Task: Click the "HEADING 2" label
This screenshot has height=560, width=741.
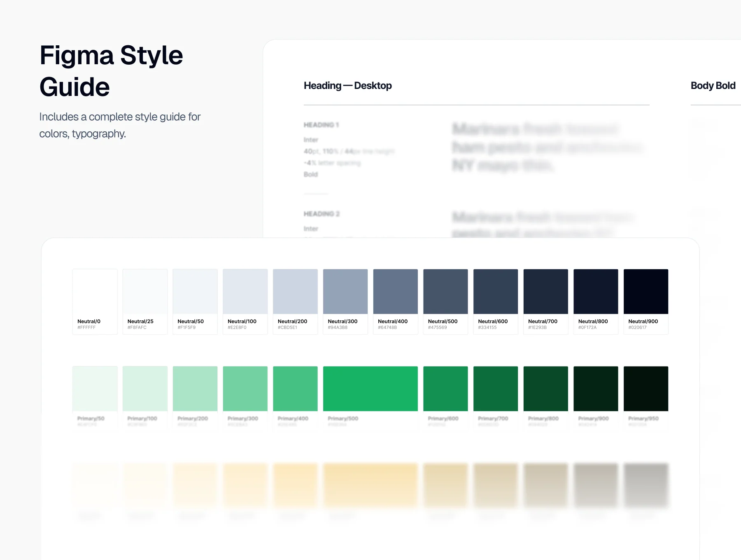Action: 322,214
